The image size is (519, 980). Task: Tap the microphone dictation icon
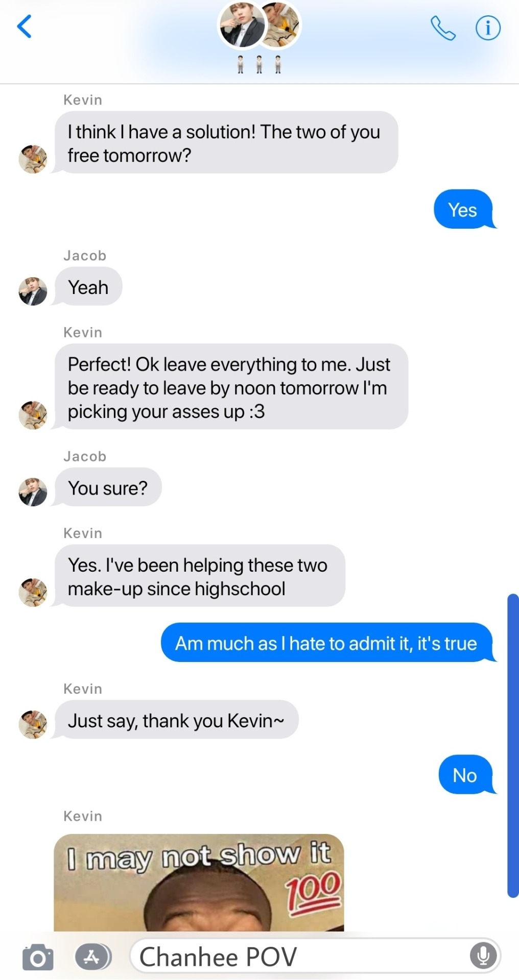point(483,955)
